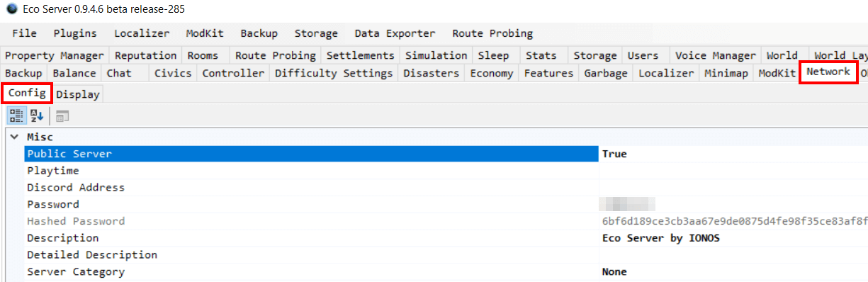Collapse the Misc category
This screenshot has height=282, width=868.
14,137
